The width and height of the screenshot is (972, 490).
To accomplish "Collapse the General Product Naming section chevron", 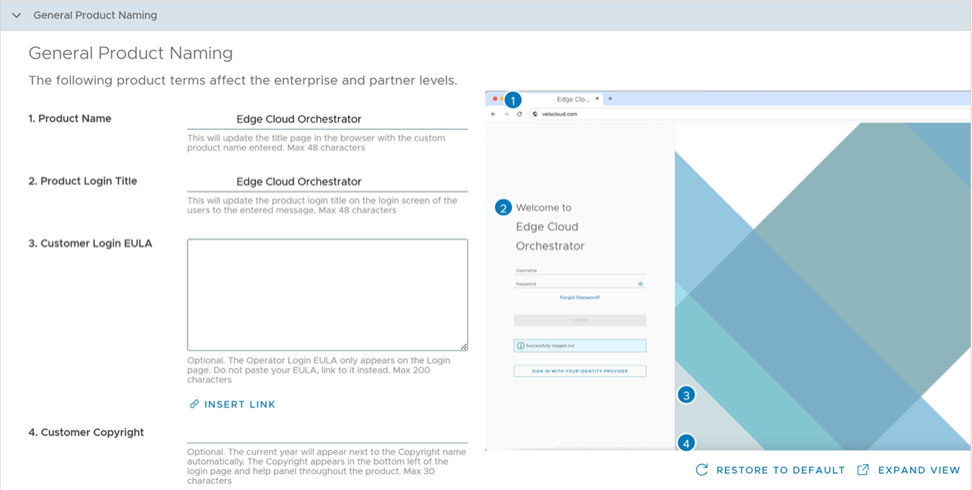I will tap(16, 15).
